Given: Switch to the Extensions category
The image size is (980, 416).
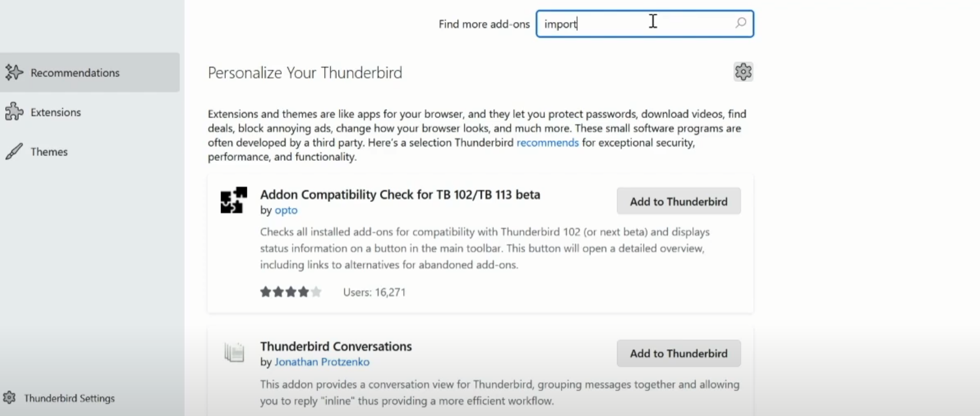Looking at the screenshot, I should (x=56, y=112).
